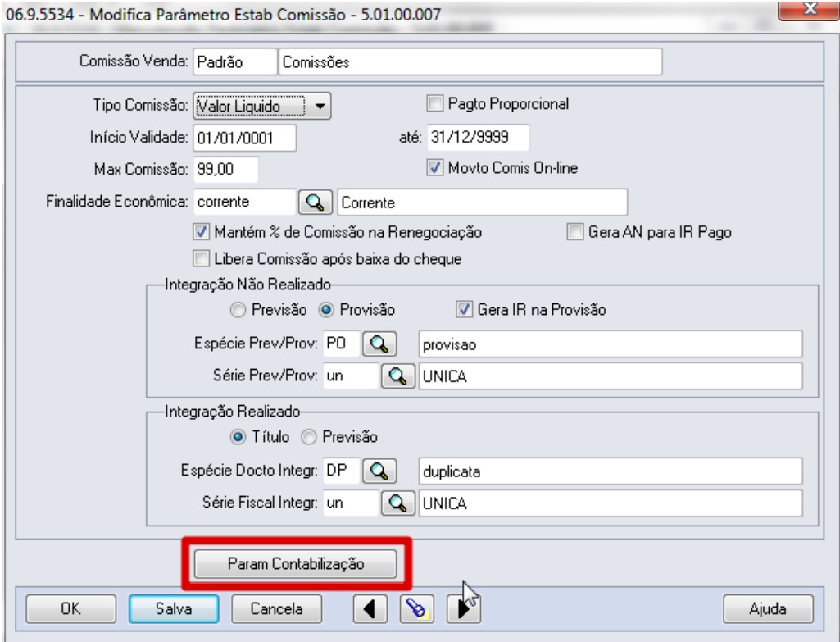Click UNICA field beside Série Prev/Prov
The width and height of the screenshot is (840, 642).
[x=611, y=376]
